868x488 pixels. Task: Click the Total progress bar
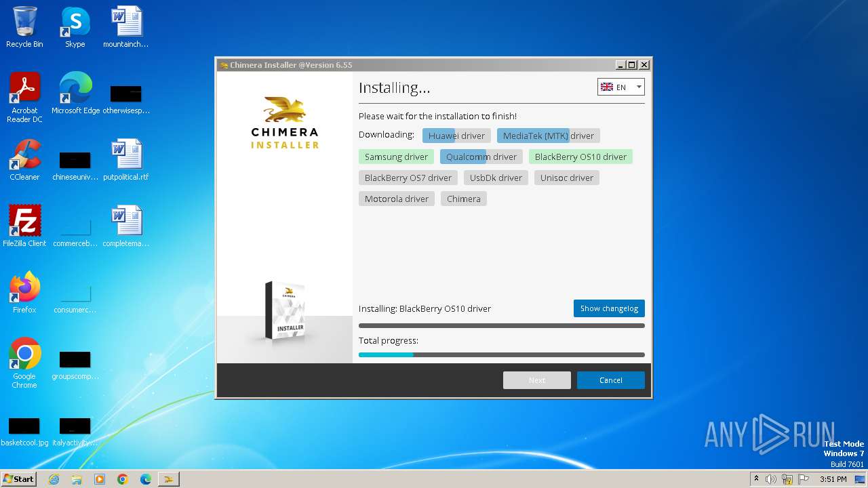[502, 354]
